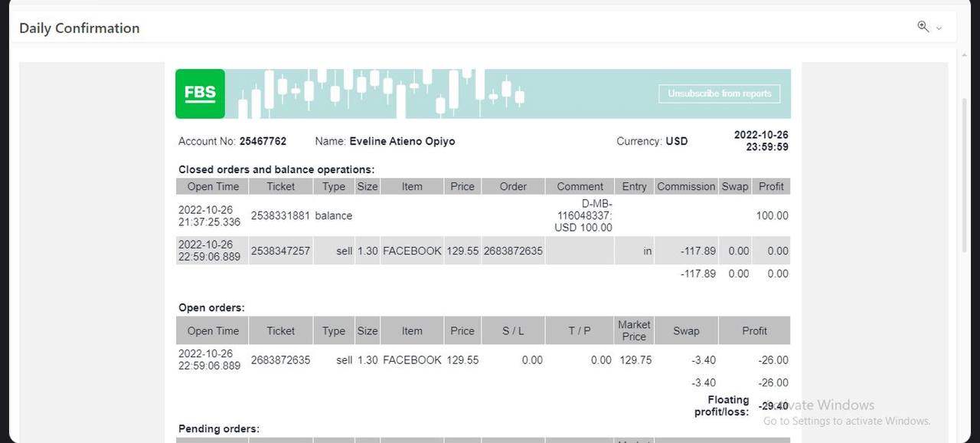
Task: Click the zoom-in magnifier icon
Action: point(923,27)
